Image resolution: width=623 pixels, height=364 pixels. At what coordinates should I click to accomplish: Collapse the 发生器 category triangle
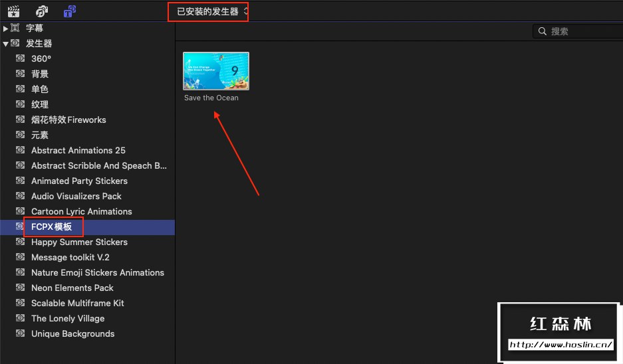5,44
